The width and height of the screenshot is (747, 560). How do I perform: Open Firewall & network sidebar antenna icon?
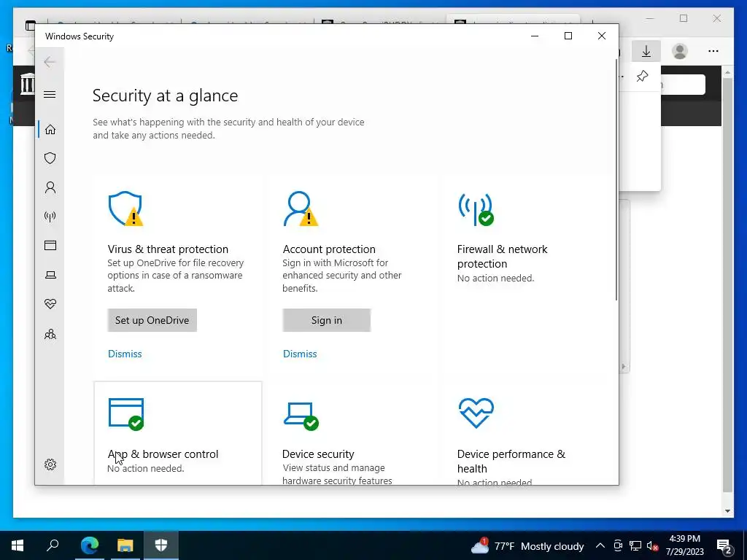[x=50, y=217]
